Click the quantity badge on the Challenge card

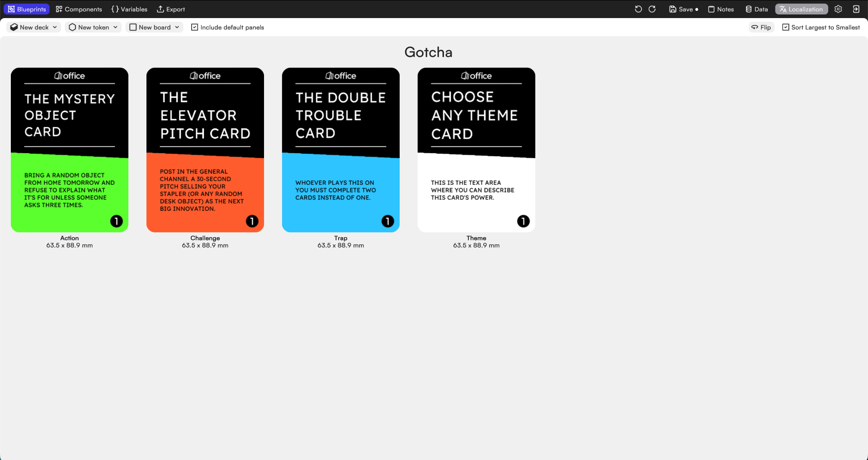pos(252,221)
